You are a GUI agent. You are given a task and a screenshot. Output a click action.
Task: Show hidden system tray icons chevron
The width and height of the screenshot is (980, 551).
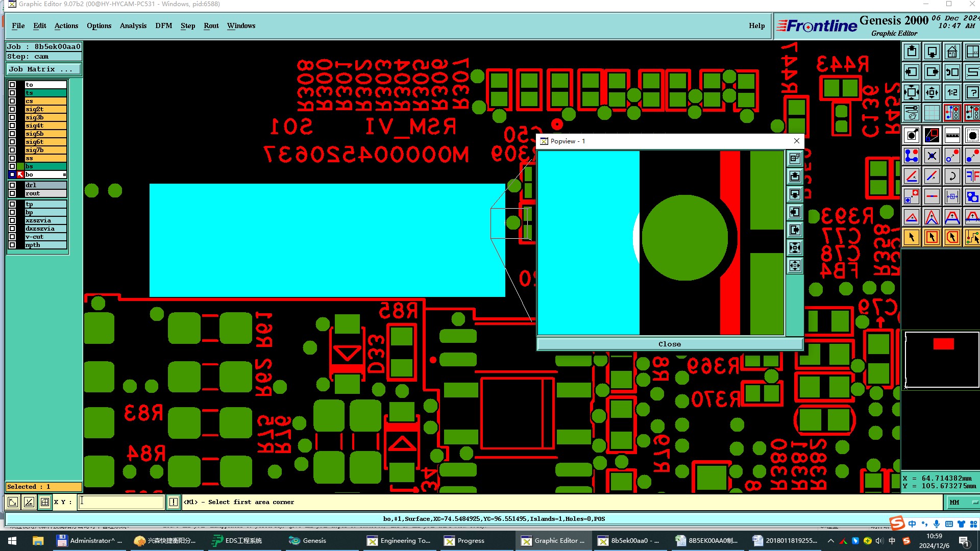click(x=830, y=541)
